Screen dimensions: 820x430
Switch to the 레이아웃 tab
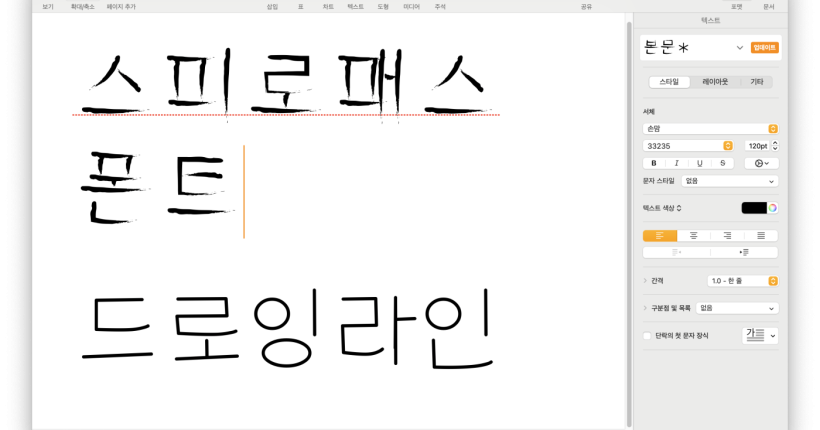click(714, 82)
